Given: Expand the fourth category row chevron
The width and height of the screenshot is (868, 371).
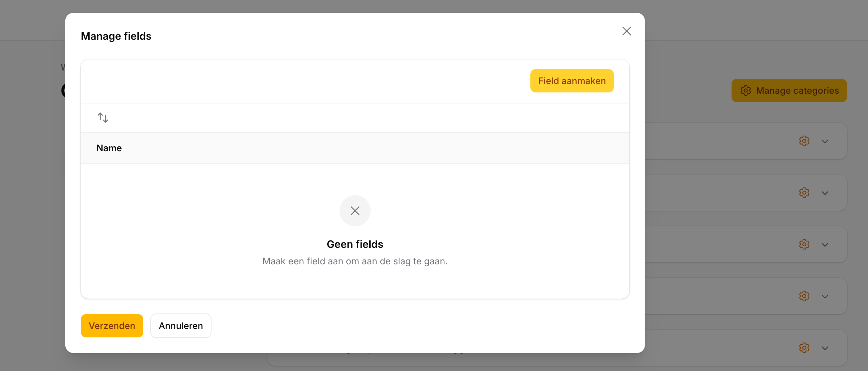Looking at the screenshot, I should tap(825, 297).
